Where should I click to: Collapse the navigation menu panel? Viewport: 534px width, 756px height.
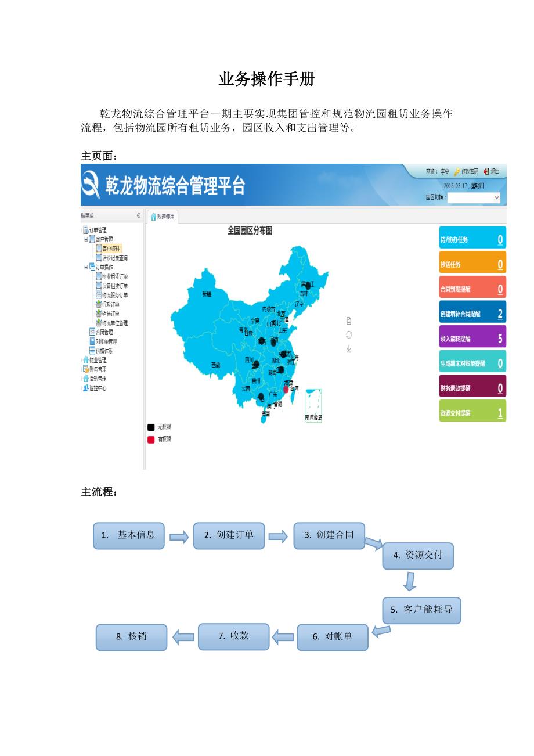pyautogui.click(x=138, y=215)
